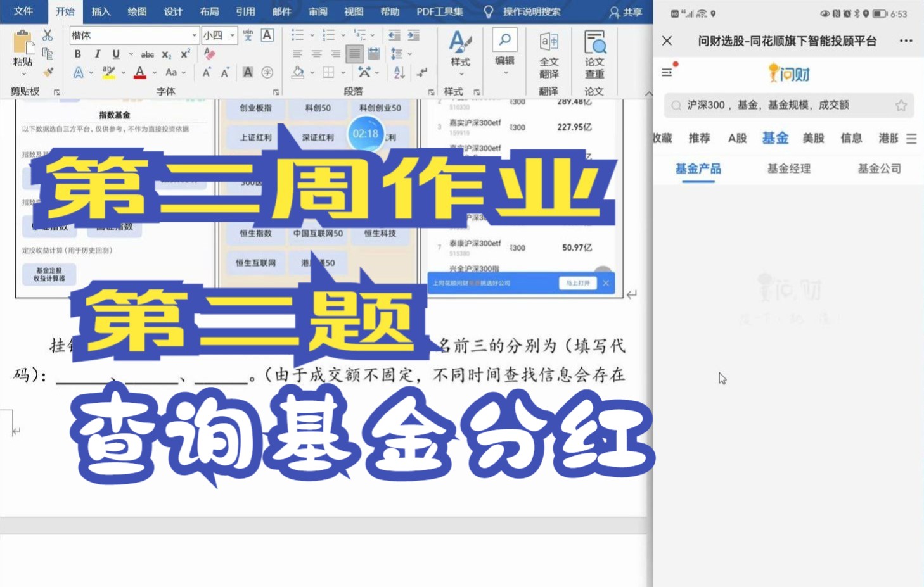This screenshot has height=587, width=924.
Task: Open the highlight color dropdown arrow
Action: (x=123, y=73)
